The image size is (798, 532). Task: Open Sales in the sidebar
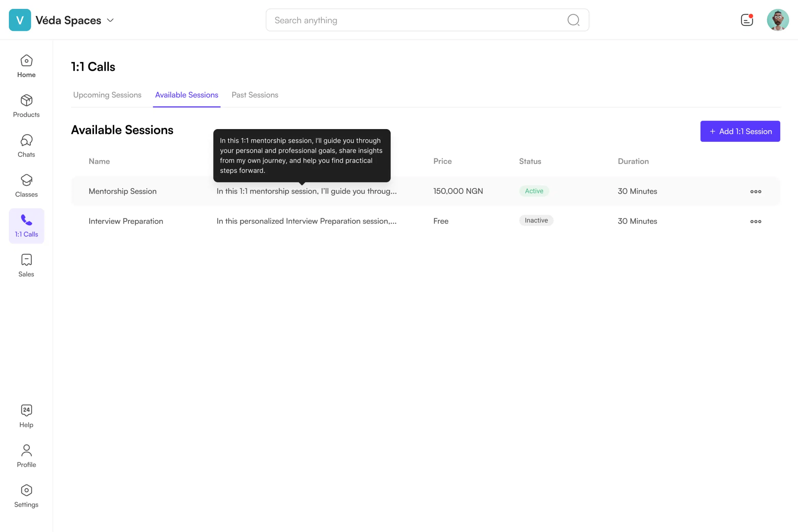pos(26,266)
